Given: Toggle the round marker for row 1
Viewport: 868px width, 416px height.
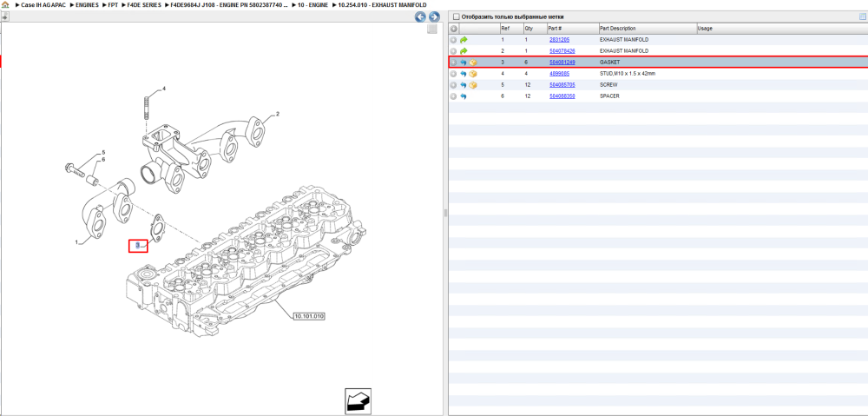Looking at the screenshot, I should pyautogui.click(x=453, y=40).
